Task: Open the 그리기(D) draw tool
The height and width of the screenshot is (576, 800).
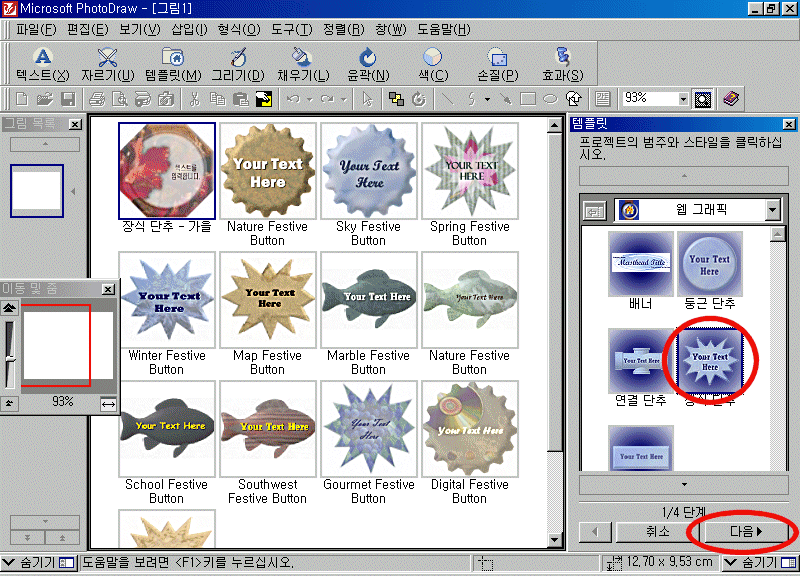Action: pyautogui.click(x=238, y=65)
